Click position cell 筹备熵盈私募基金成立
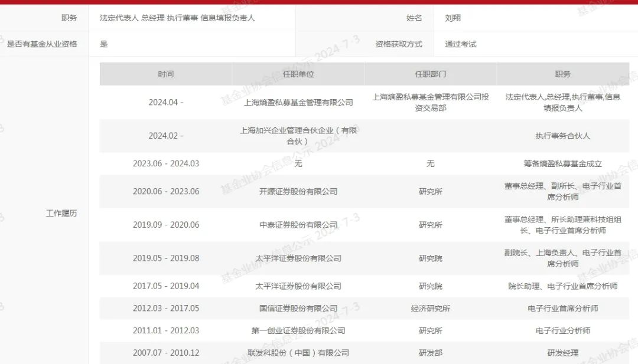The height and width of the screenshot is (364, 638). tap(563, 164)
